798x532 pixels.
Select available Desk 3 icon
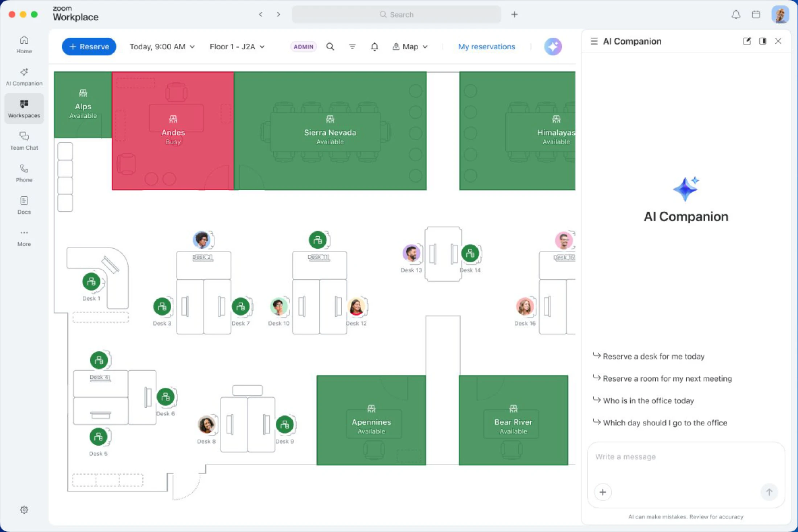coord(162,307)
